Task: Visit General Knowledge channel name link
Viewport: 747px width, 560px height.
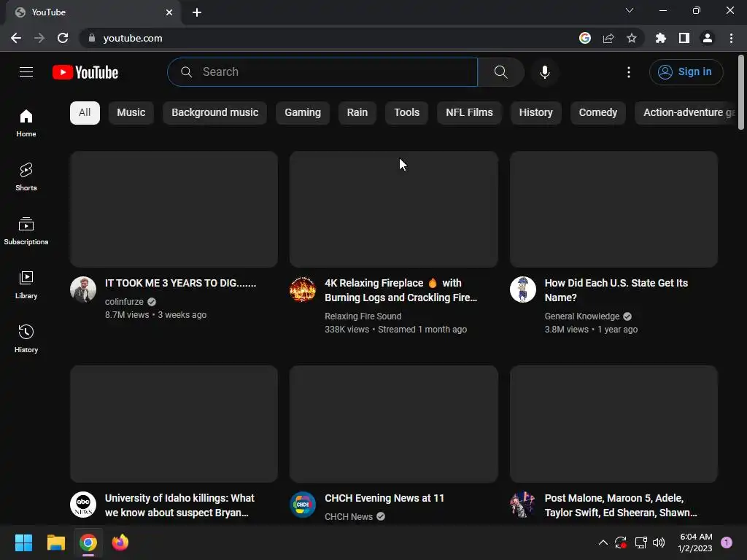Action: (581, 316)
